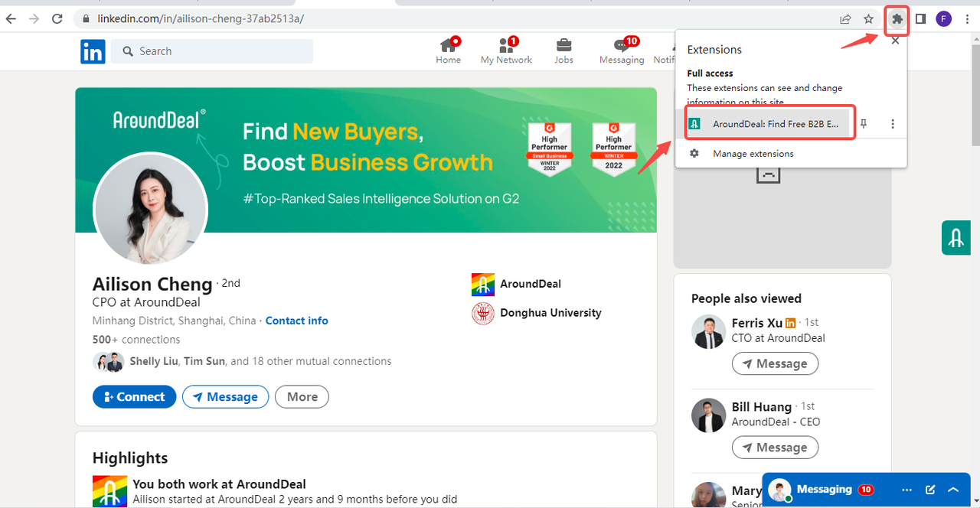Bookmark this page with star icon
This screenshot has width=980, height=508.
tap(868, 19)
